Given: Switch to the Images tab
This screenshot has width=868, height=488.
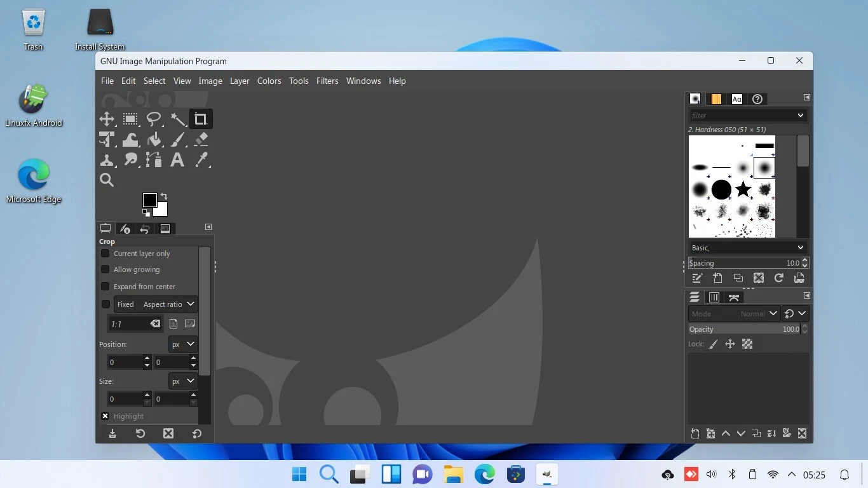Looking at the screenshot, I should (165, 228).
